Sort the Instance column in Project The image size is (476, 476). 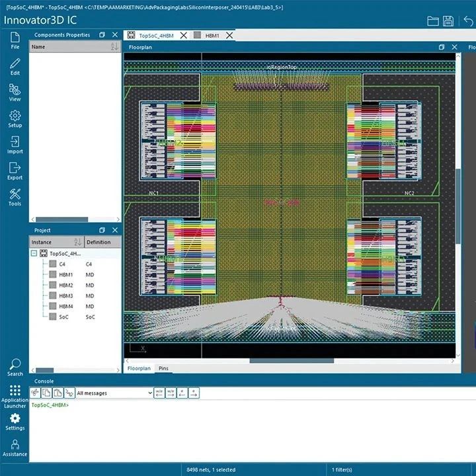coord(78,242)
